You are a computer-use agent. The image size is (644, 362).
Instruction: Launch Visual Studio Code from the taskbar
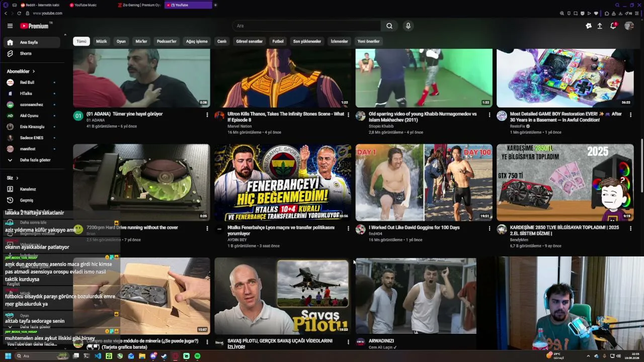click(x=98, y=356)
